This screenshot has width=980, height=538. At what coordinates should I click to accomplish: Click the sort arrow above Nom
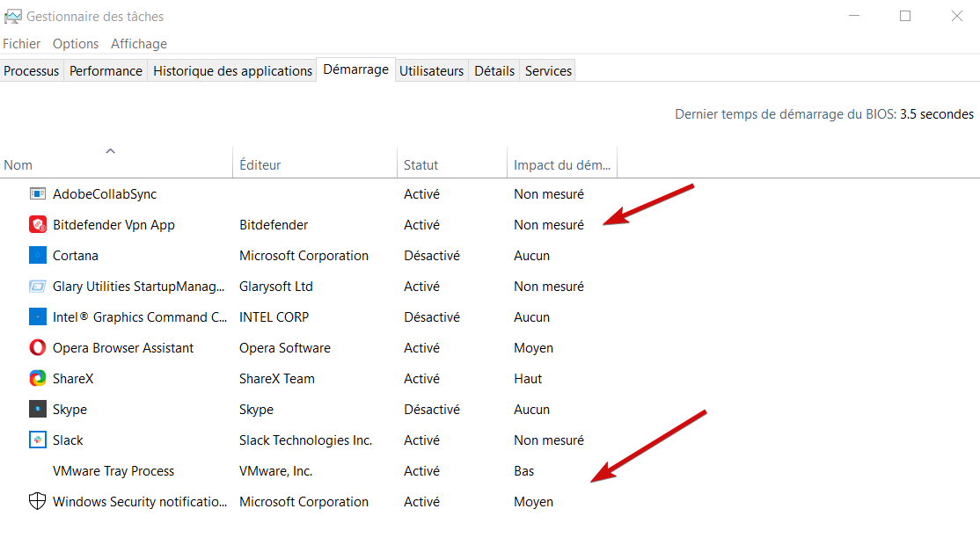[111, 151]
